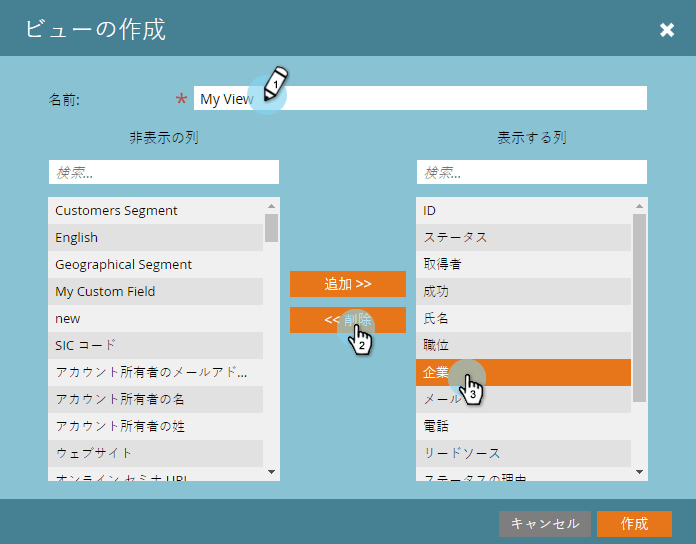Click displayed columns scrollbar up arrow
The height and width of the screenshot is (544, 696).
[x=640, y=206]
